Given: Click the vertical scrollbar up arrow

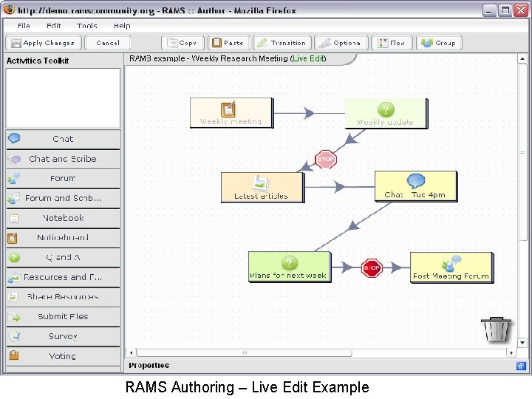Looking at the screenshot, I should coord(522,58).
